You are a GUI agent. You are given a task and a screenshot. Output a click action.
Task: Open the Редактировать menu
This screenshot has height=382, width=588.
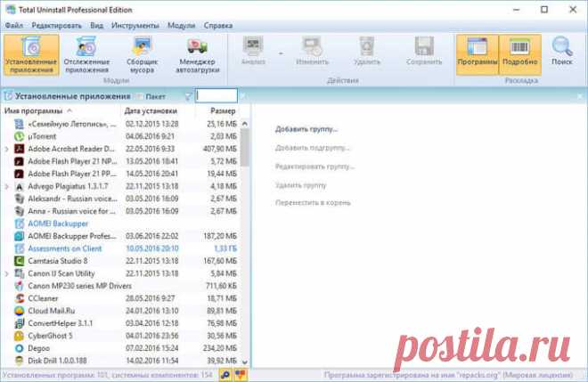(57, 26)
